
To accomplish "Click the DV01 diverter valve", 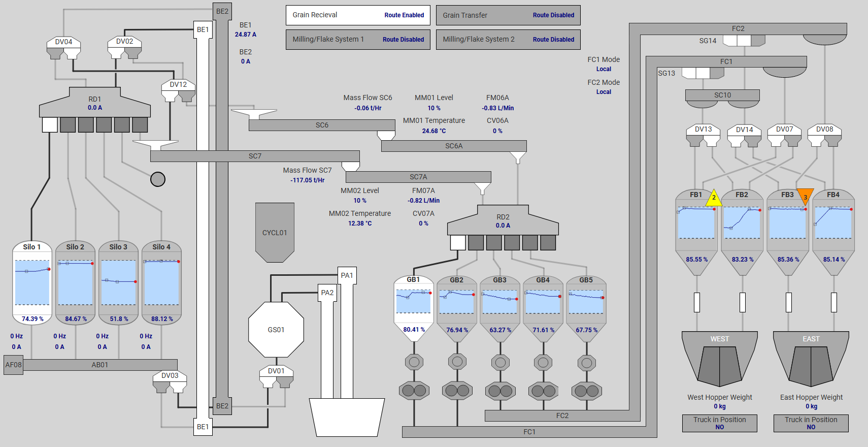I will (277, 376).
